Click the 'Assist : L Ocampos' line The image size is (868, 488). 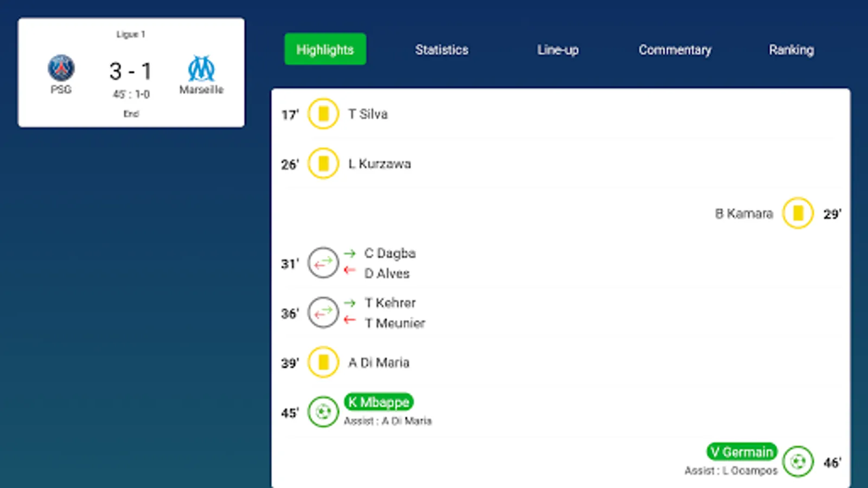(731, 471)
